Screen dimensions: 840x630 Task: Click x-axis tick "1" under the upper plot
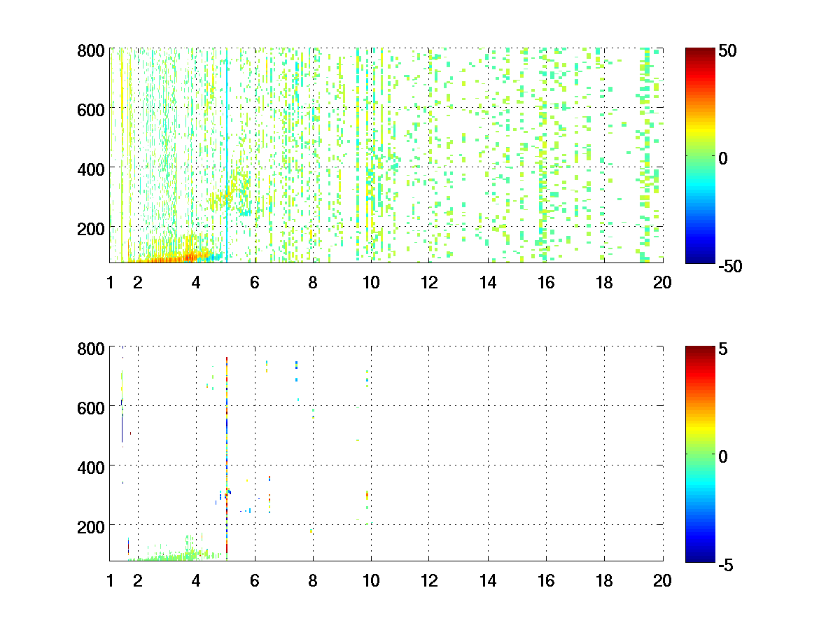110,283
